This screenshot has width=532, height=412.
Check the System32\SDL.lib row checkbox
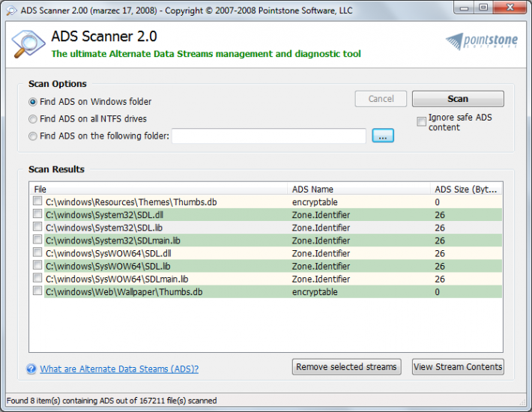click(37, 227)
